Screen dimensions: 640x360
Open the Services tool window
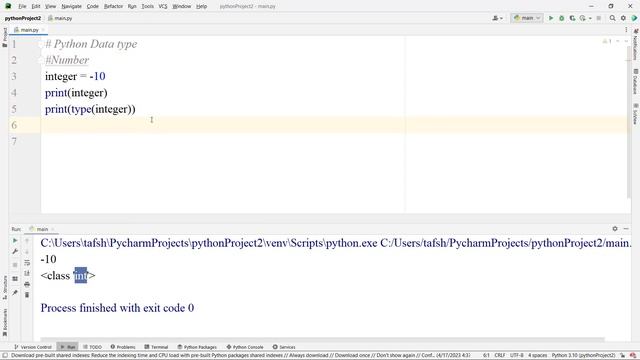click(x=284, y=347)
